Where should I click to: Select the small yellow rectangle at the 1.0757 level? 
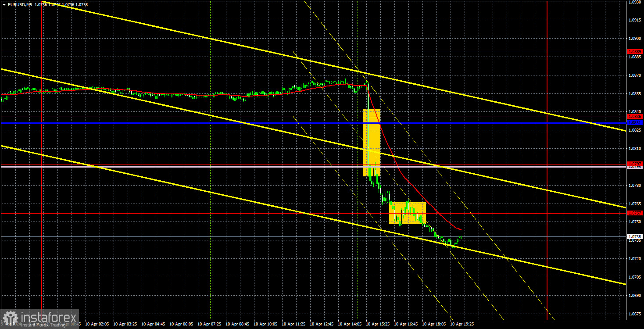click(x=408, y=213)
